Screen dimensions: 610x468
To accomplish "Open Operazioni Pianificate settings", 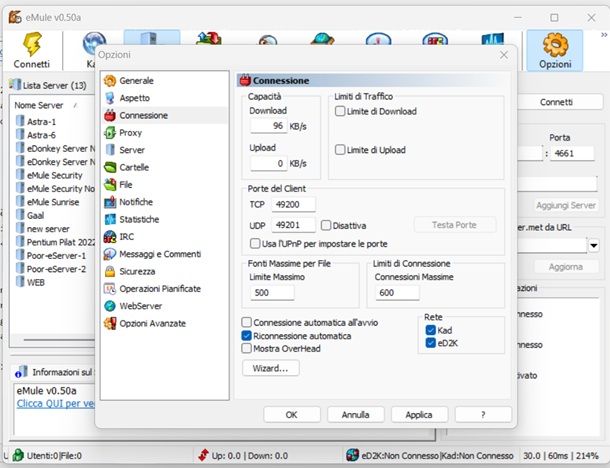I will point(160,289).
